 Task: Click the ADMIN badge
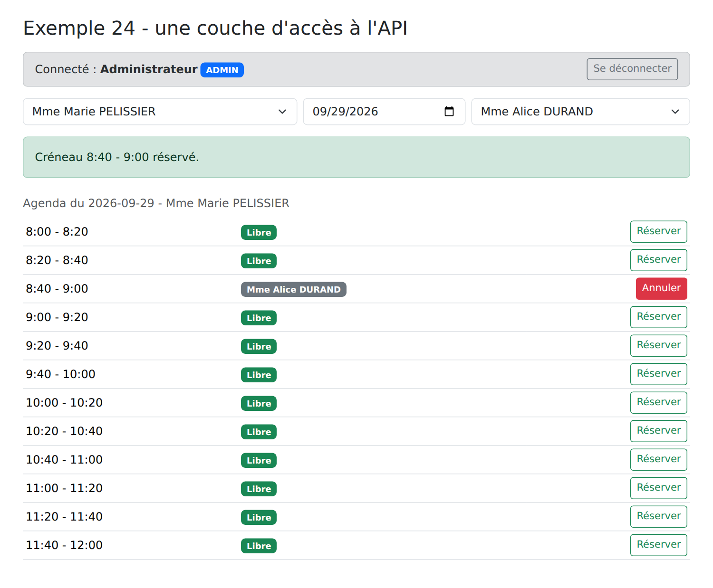pos(222,70)
